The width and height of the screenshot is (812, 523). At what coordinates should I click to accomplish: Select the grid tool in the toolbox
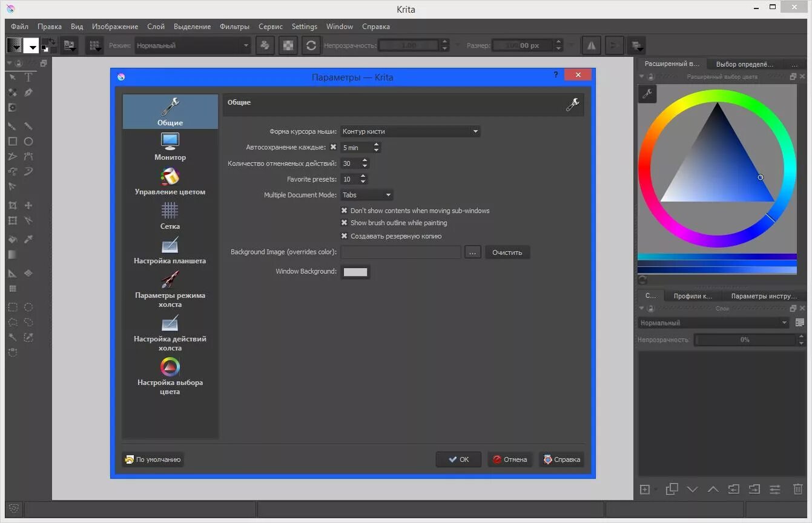[12, 289]
